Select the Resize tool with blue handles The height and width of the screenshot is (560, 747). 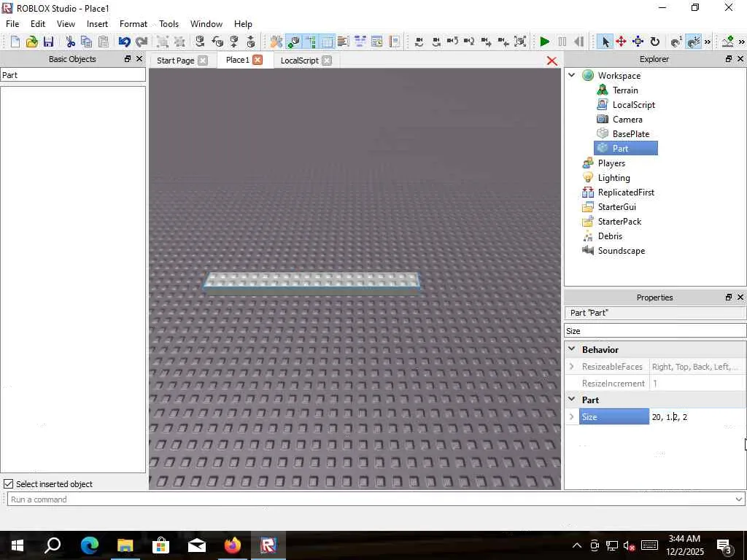(x=638, y=42)
